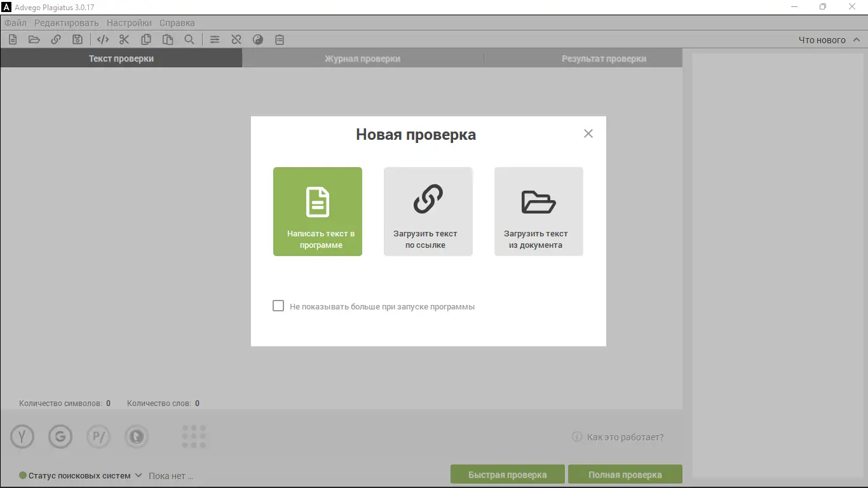Choose Загрузить текст по ссылке tile
Viewport: 868px width, 488px height.
coord(428,212)
